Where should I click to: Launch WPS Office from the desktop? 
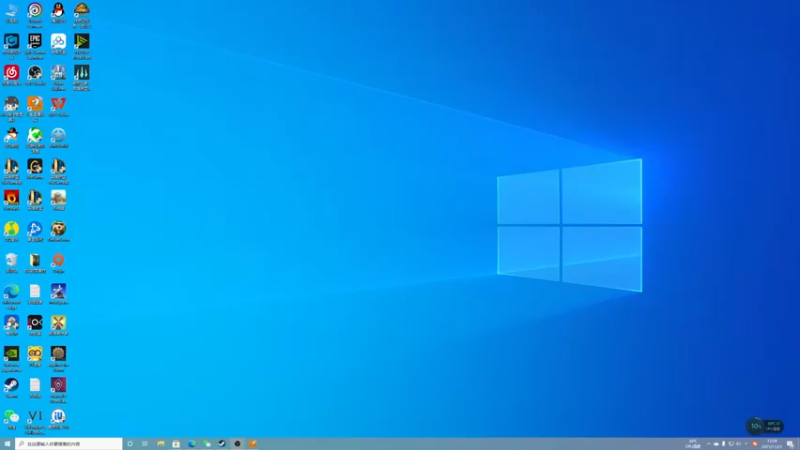click(58, 104)
